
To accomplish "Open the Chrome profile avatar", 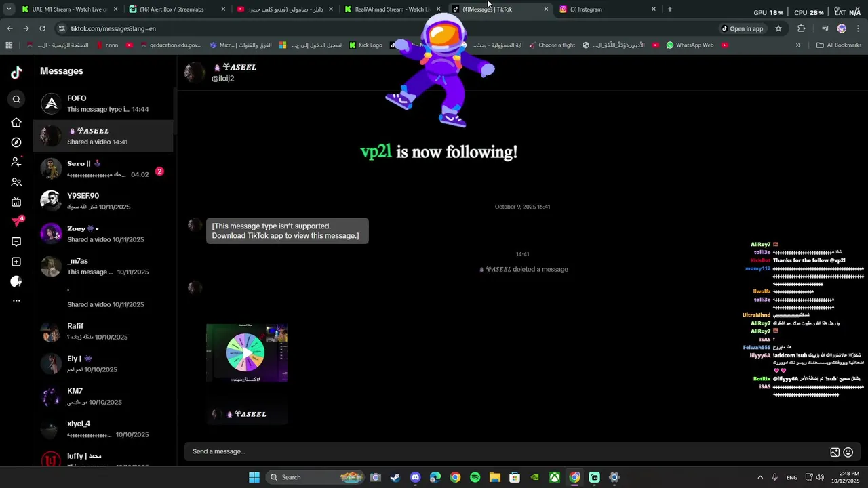I will 842,28.
